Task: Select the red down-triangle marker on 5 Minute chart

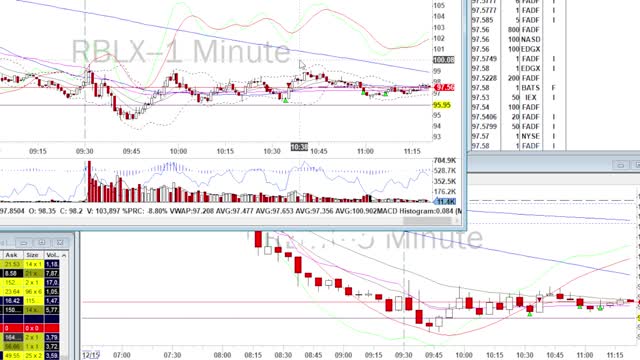Action: click(x=540, y=300)
